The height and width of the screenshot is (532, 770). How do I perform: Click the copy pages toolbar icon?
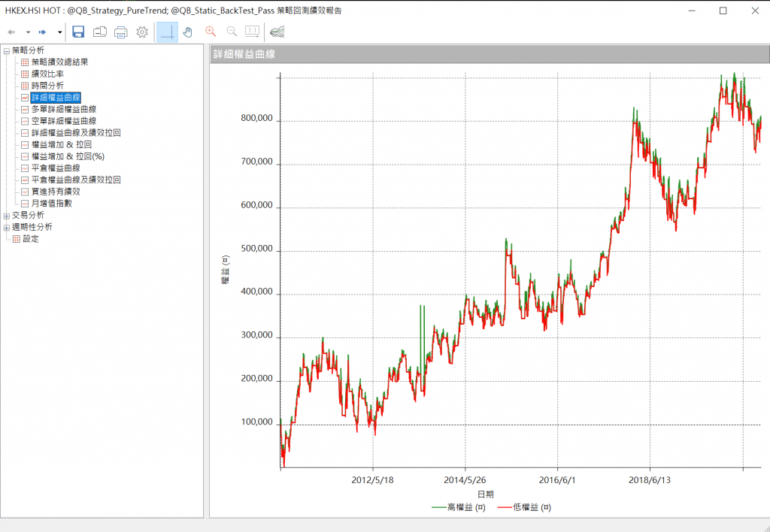click(100, 32)
